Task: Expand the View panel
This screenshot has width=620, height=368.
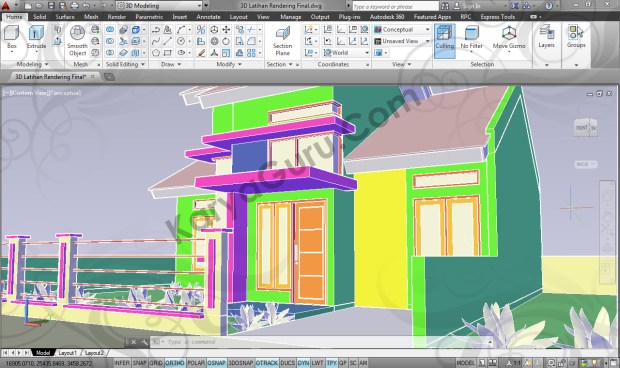Action: (401, 64)
